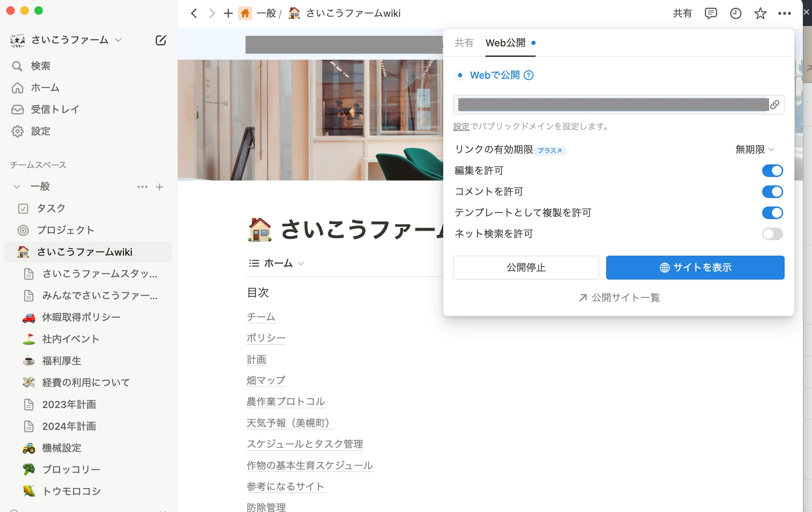The image size is (812, 512).
Task: Open three-dot options for 一般 teamspace
Action: 143,187
